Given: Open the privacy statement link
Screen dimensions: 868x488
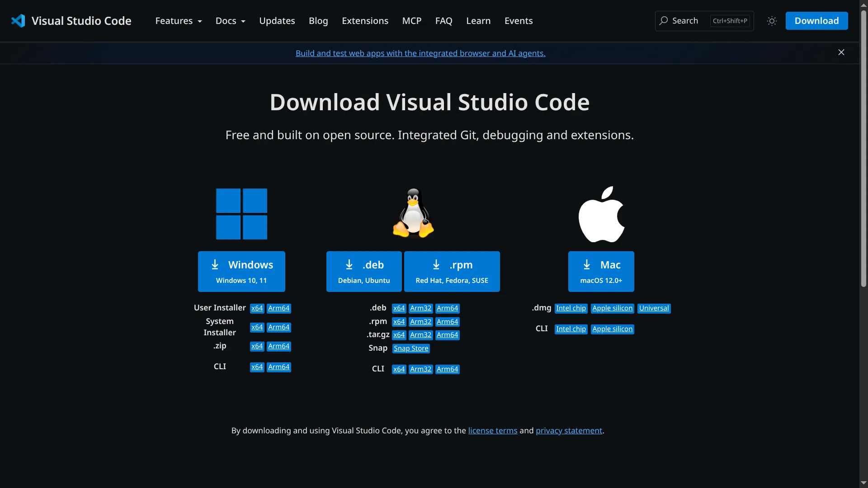Looking at the screenshot, I should tap(569, 431).
